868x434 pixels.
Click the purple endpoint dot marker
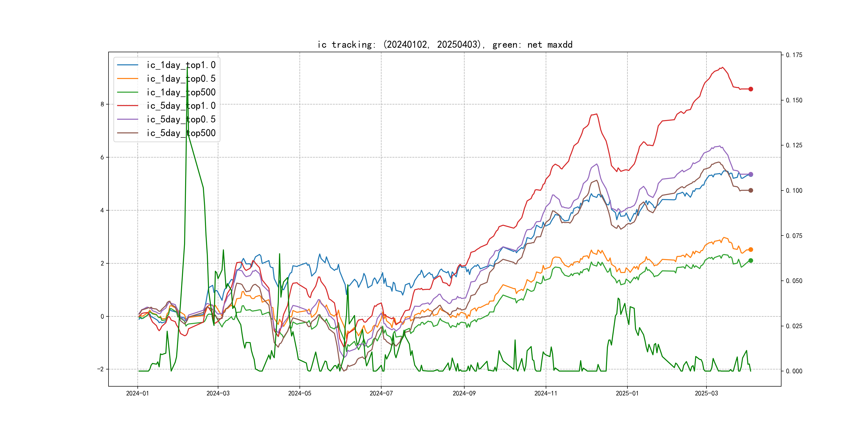(x=750, y=174)
